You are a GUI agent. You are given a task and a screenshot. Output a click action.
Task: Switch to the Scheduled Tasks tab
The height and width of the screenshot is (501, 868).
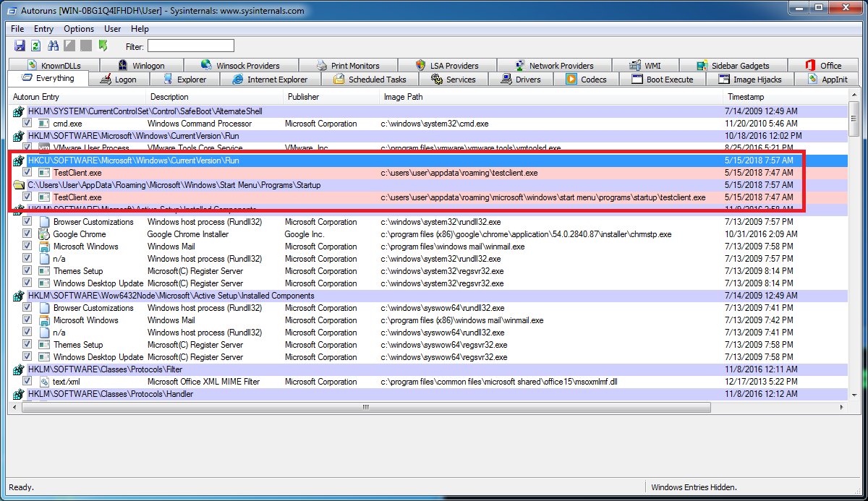[370, 80]
